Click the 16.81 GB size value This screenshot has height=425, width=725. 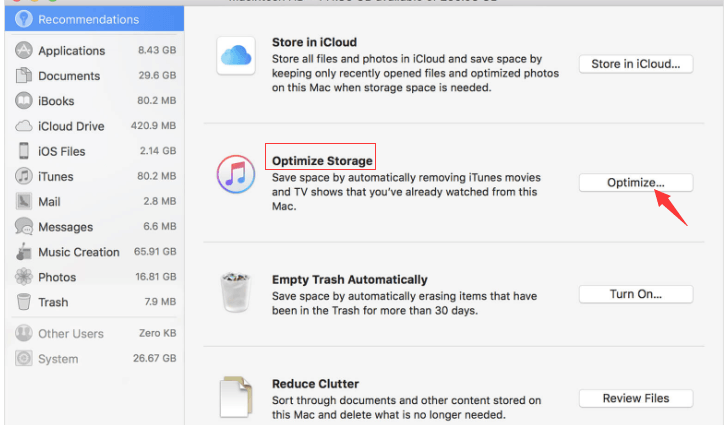pyautogui.click(x=156, y=276)
